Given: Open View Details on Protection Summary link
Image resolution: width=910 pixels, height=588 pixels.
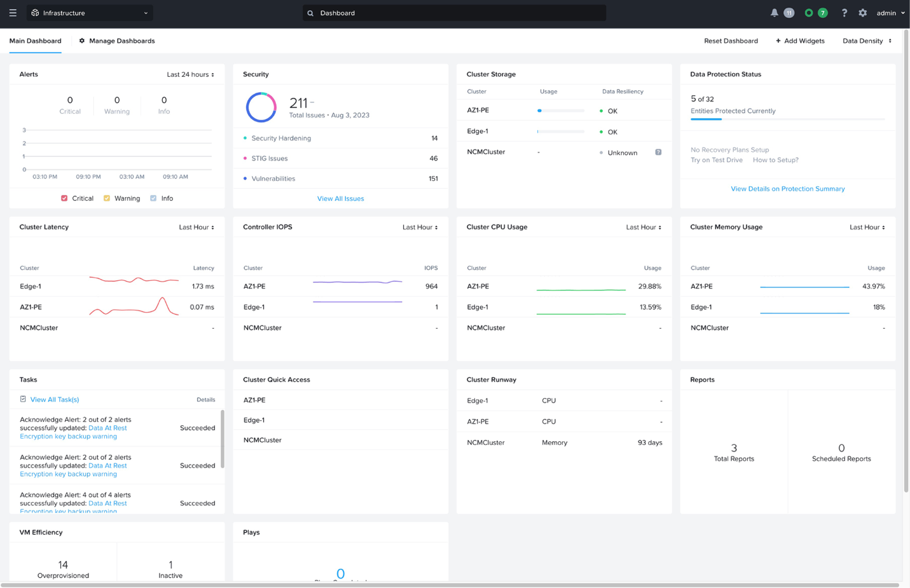Looking at the screenshot, I should click(787, 189).
